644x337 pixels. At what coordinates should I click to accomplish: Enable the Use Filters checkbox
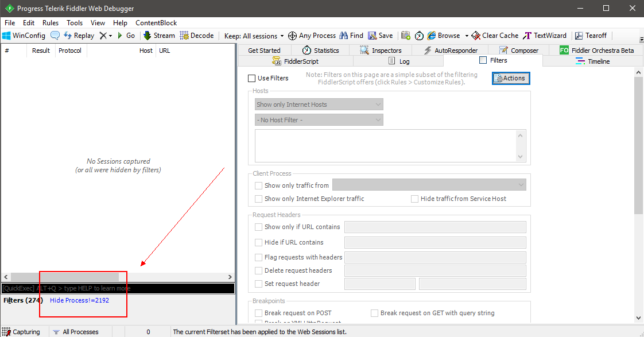point(252,78)
